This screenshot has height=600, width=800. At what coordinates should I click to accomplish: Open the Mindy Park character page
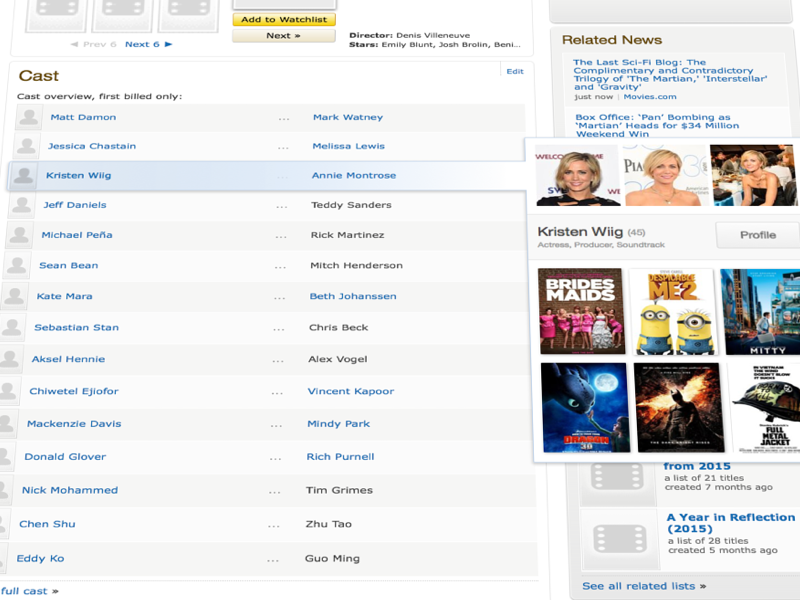point(338,424)
